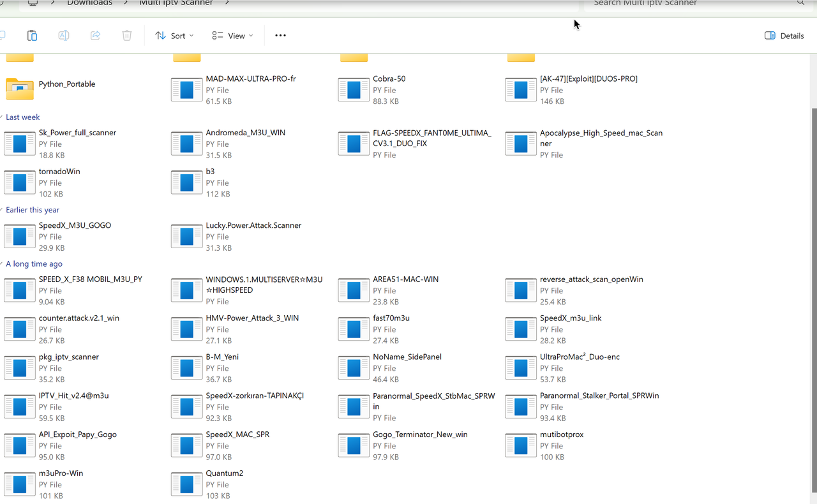The width and height of the screenshot is (817, 504).
Task: Select the Python_Portable folder icon
Action: coord(20,89)
